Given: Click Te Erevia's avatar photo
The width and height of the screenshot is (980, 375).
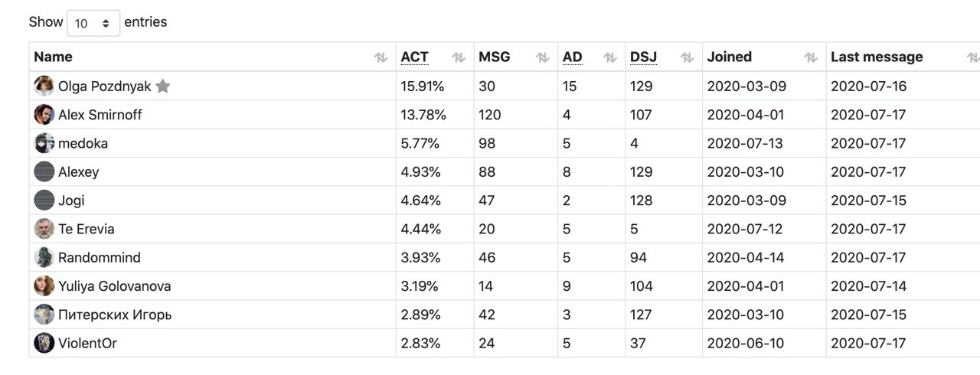Looking at the screenshot, I should [44, 229].
